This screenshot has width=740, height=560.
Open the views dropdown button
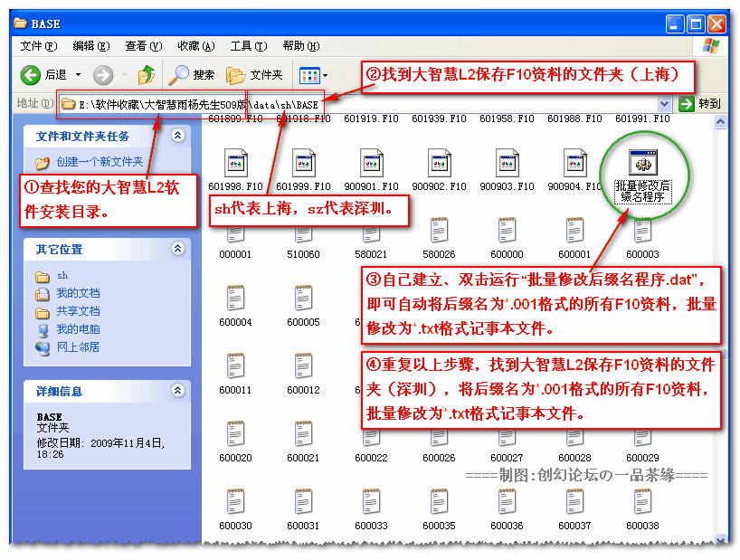pos(313,75)
